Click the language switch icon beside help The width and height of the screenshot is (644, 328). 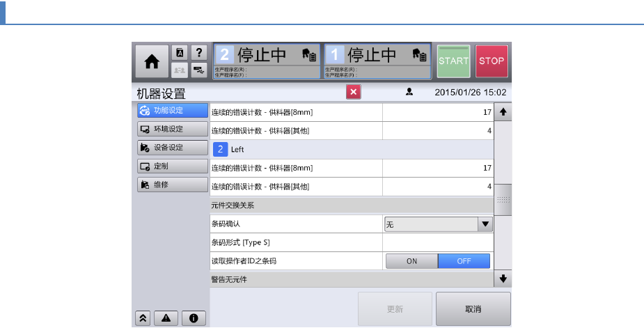coord(180,53)
